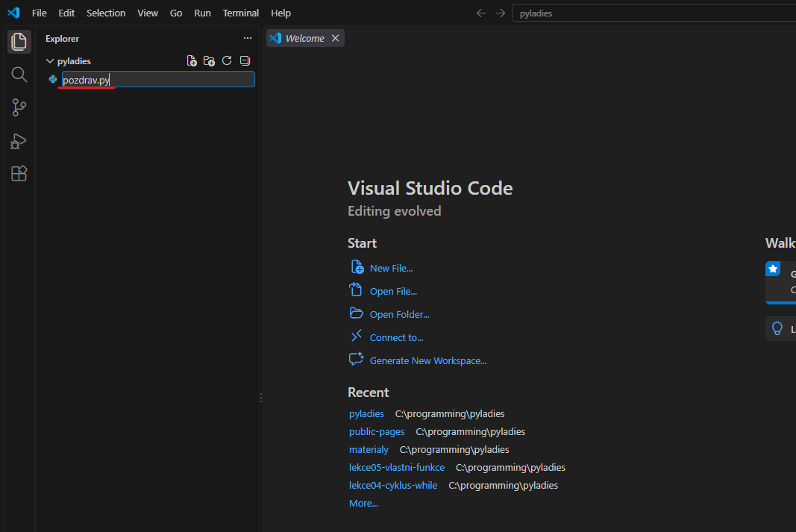
Task: Open the Source Control view icon
Action: pyautogui.click(x=19, y=107)
